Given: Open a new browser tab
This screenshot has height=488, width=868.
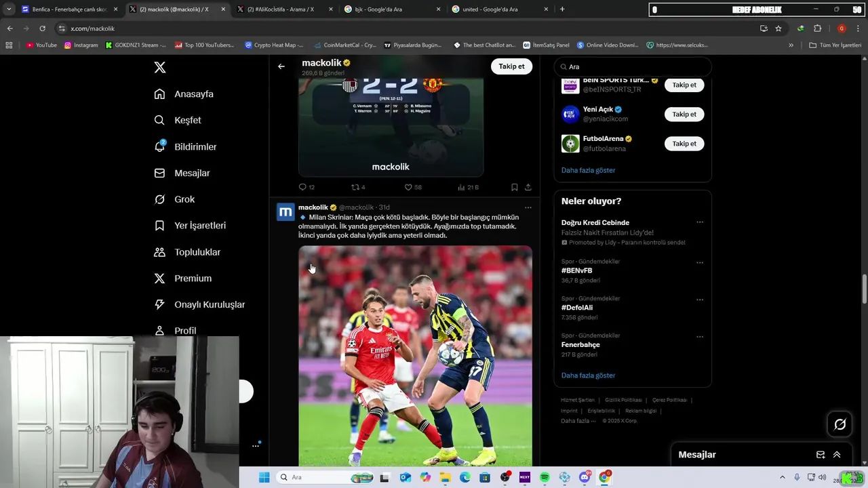Looking at the screenshot, I should click(562, 9).
